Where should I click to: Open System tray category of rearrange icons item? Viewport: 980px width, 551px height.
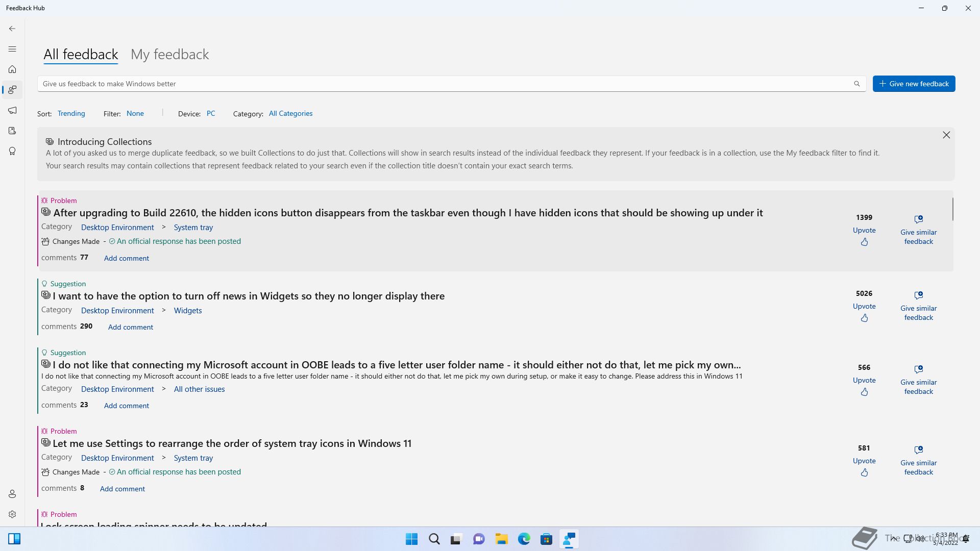[193, 458]
